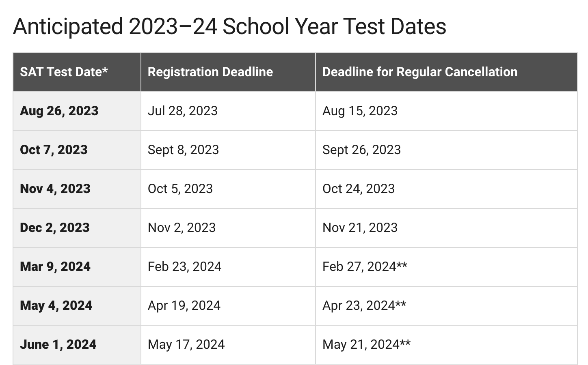The image size is (588, 365).
Task: Click the Feb 23, 2024 registration deadline
Action: click(184, 266)
